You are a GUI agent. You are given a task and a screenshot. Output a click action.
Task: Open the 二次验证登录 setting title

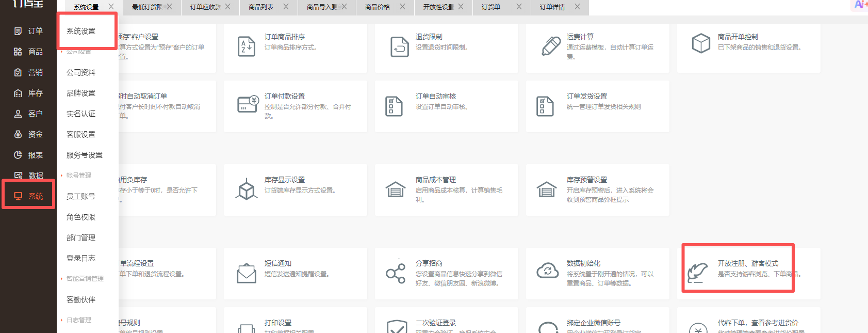[x=436, y=323]
